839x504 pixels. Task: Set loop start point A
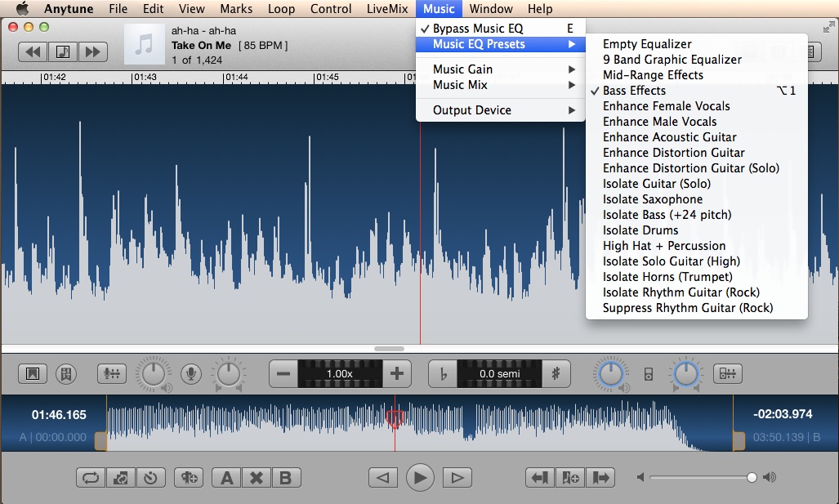tap(227, 477)
